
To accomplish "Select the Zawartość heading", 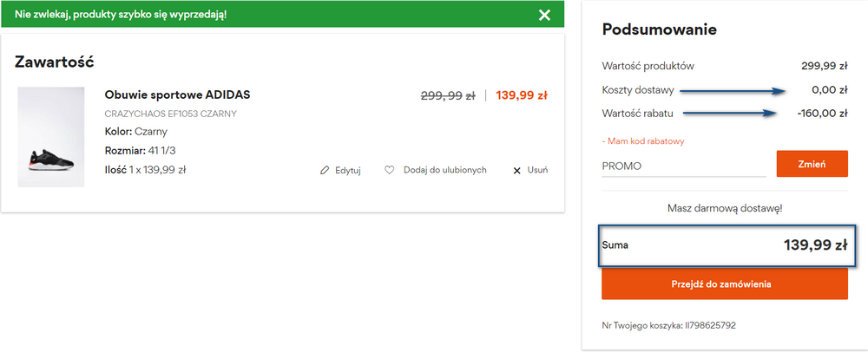I will (54, 62).
